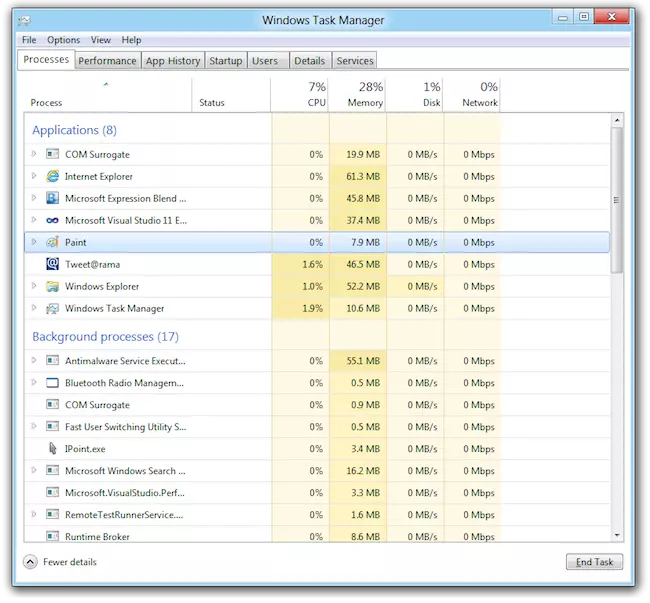Click the 55.1 MB memory value

(x=363, y=361)
